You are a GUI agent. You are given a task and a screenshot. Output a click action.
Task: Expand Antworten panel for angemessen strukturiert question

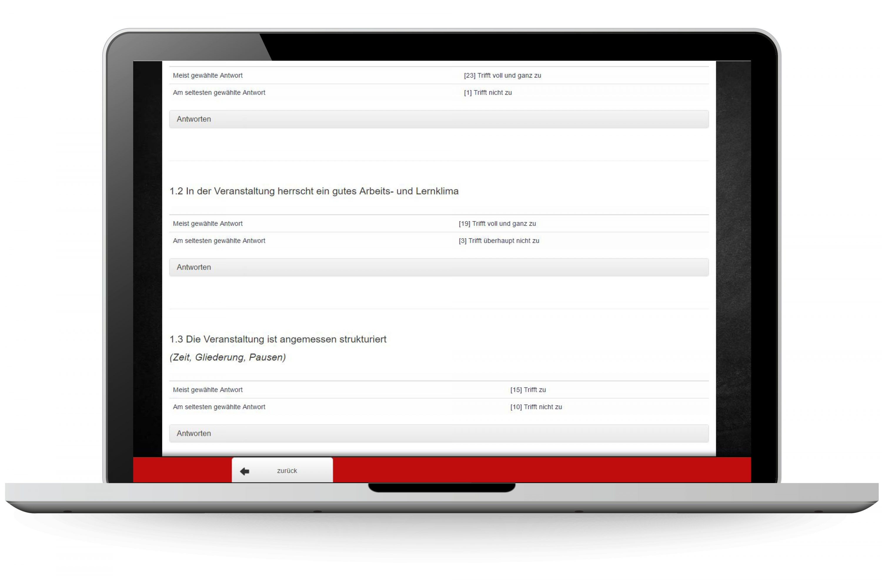click(194, 433)
